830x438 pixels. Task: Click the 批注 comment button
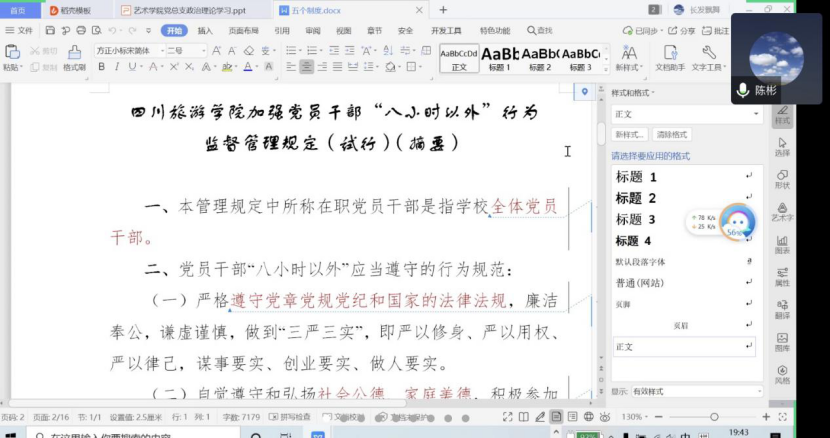(716, 31)
